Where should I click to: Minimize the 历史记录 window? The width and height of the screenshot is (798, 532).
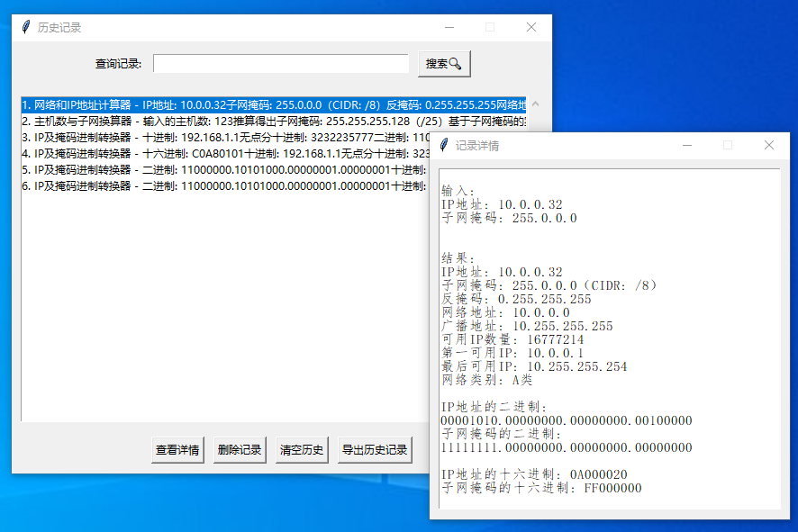(x=449, y=27)
